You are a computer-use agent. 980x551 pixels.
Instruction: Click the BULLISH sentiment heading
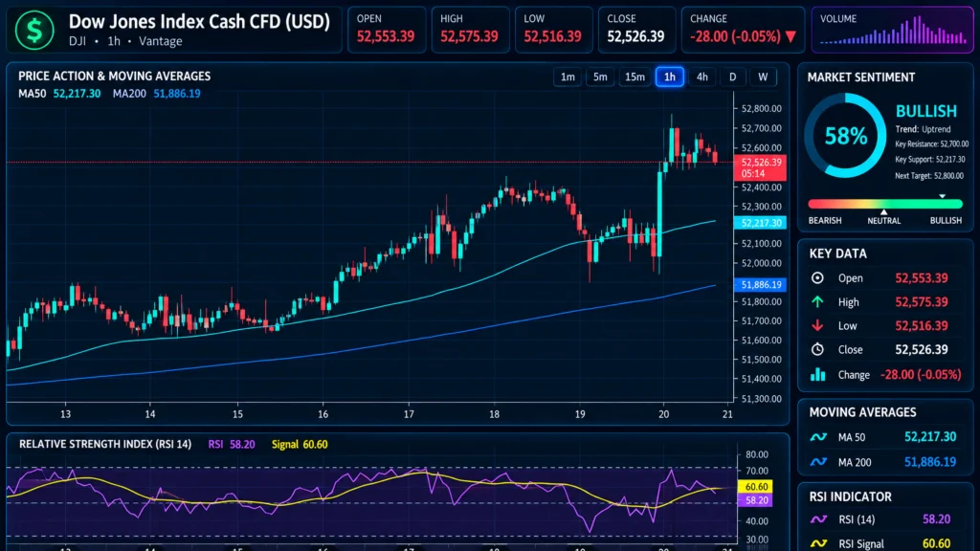click(x=926, y=111)
